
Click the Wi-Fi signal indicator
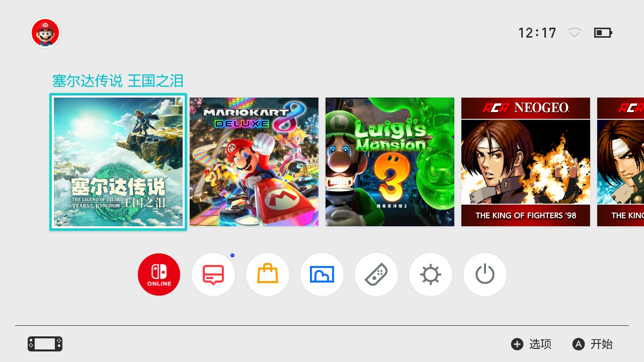(x=575, y=33)
